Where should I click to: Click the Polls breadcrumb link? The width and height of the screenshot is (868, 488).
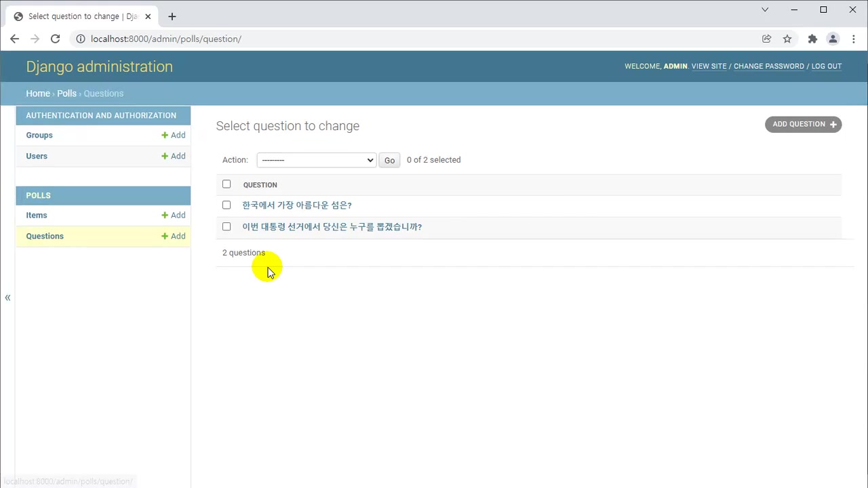click(x=66, y=94)
